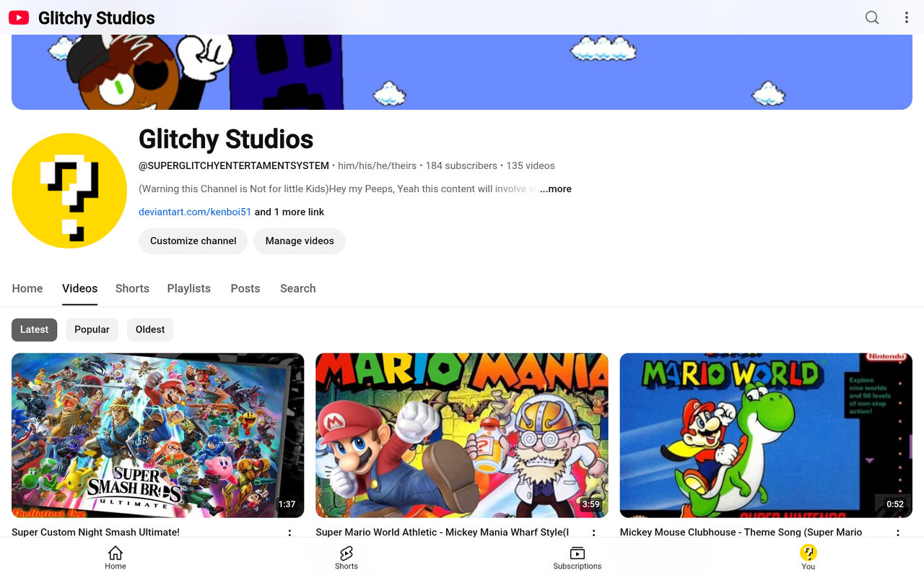Click the 'Glitchy Studios' channel name heading
The image size is (924, 578).
click(x=226, y=139)
